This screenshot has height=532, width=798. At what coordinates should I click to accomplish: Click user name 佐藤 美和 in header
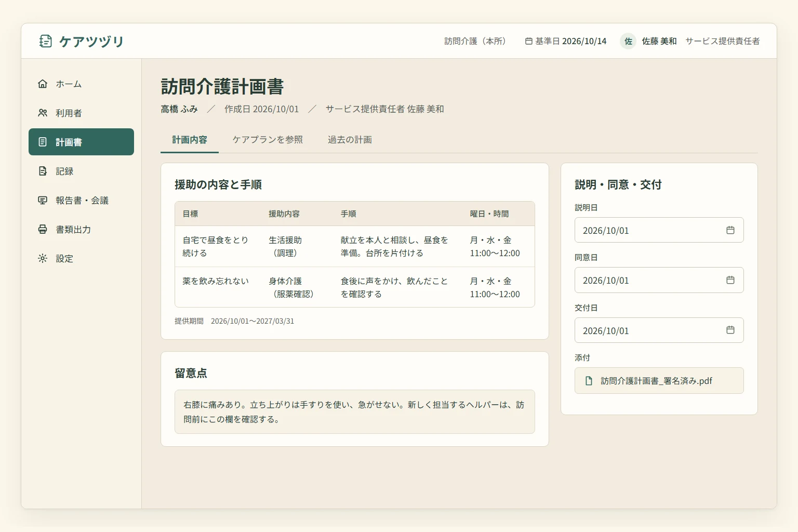(x=659, y=41)
